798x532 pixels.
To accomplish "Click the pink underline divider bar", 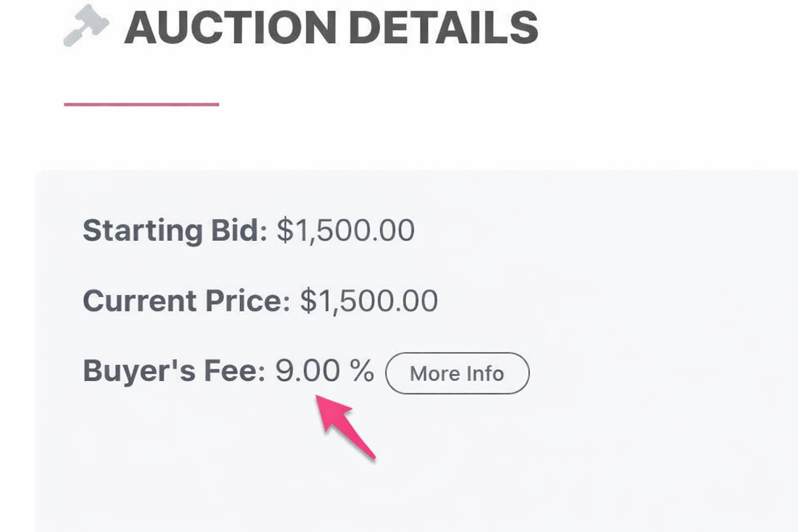I will pyautogui.click(x=141, y=104).
